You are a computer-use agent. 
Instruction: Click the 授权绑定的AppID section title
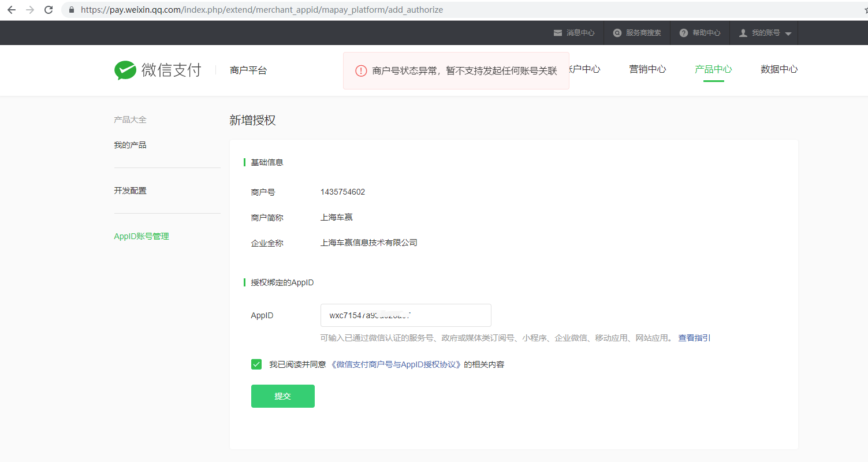point(282,282)
